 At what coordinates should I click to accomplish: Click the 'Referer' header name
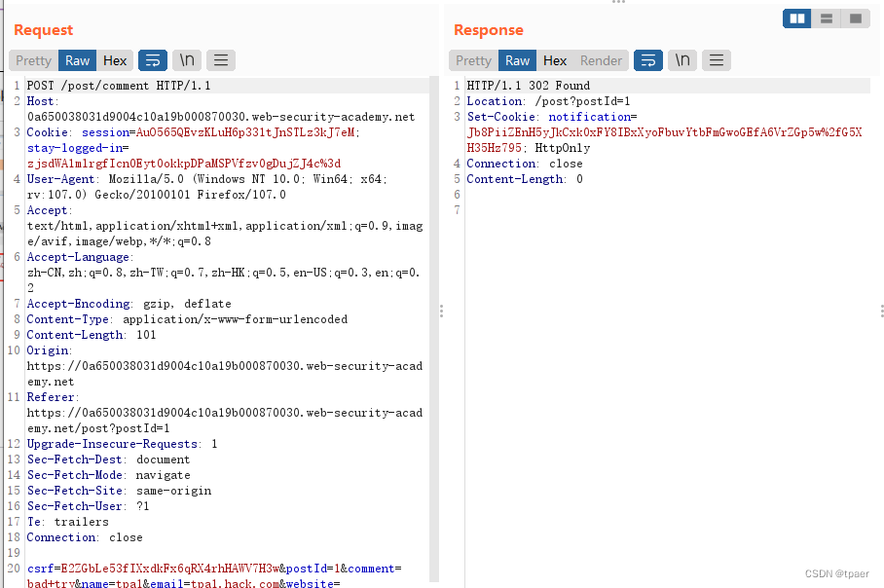(x=51, y=397)
